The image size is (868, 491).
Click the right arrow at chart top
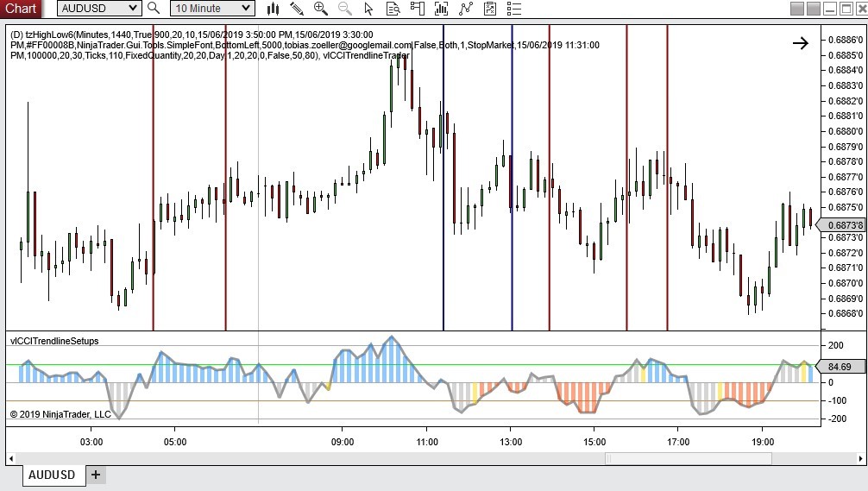pyautogui.click(x=801, y=43)
